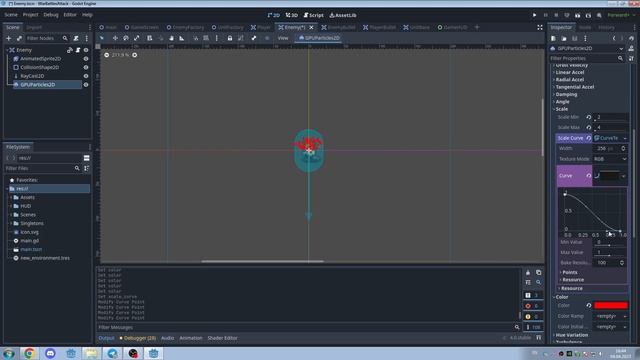The height and width of the screenshot is (360, 640).
Task: Toggle visibility of CollisionShape2D node
Action: tap(86, 67)
